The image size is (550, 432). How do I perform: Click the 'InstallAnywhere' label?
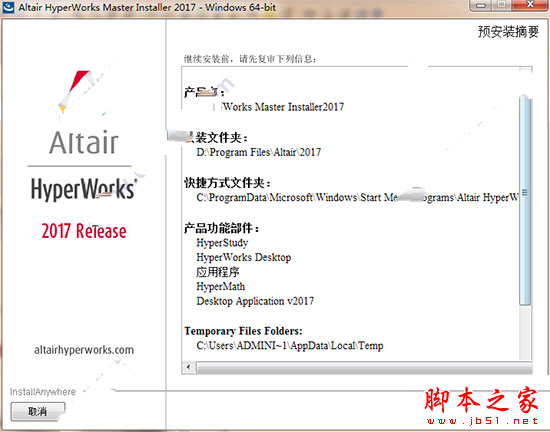(43, 392)
